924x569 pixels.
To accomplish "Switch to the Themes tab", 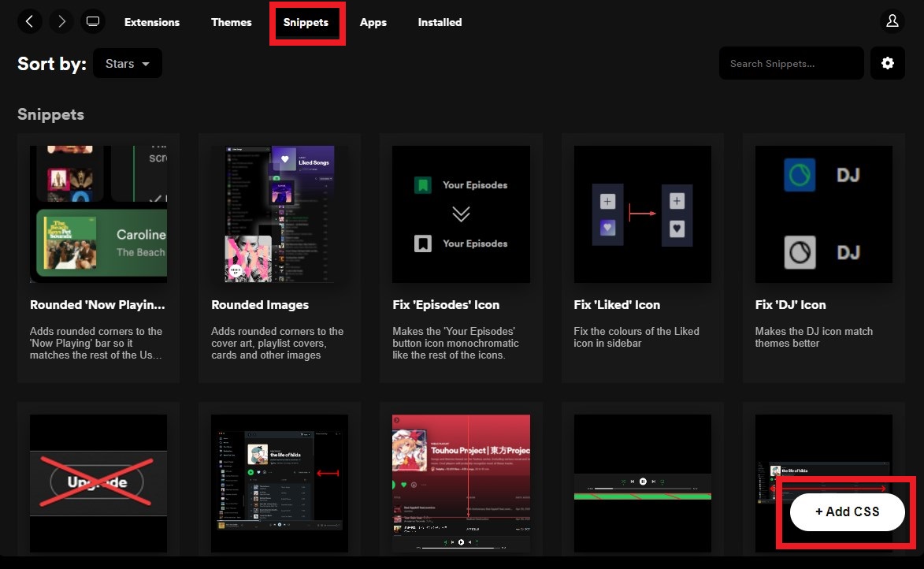I will [231, 22].
